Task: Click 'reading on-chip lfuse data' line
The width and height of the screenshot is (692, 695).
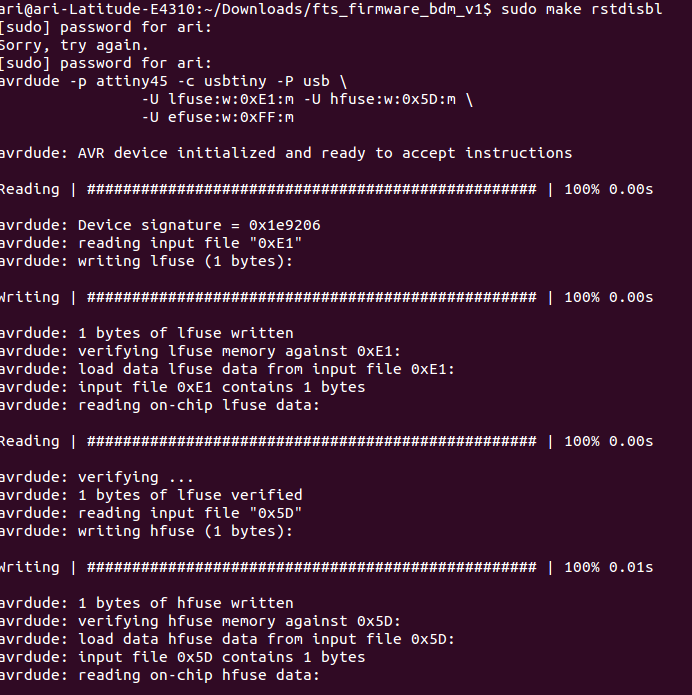Action: 160,406
